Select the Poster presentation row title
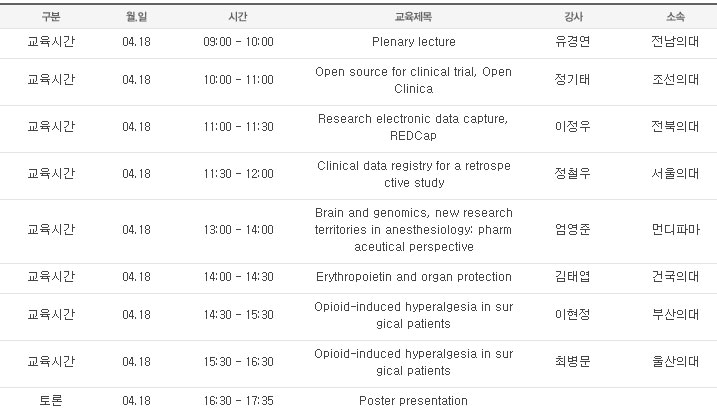The image size is (717, 413). point(413,401)
